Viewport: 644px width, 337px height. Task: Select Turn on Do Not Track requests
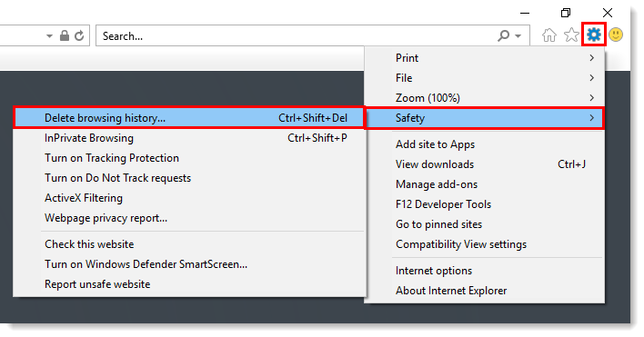click(x=189, y=178)
